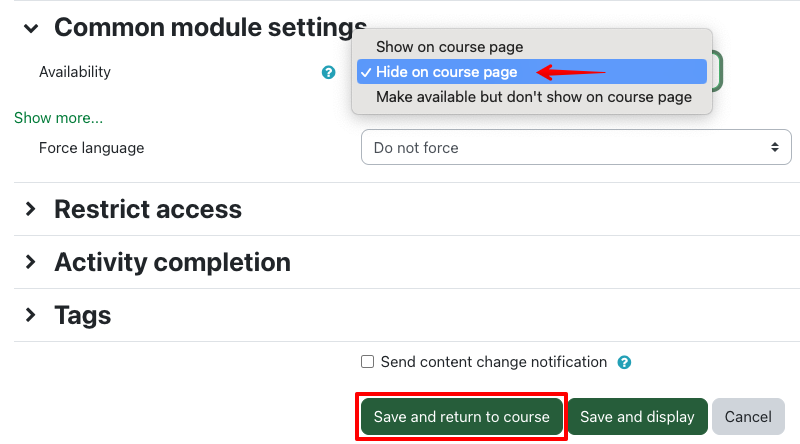The height and width of the screenshot is (444, 800).
Task: Open the Force language dropdown
Action: [575, 148]
